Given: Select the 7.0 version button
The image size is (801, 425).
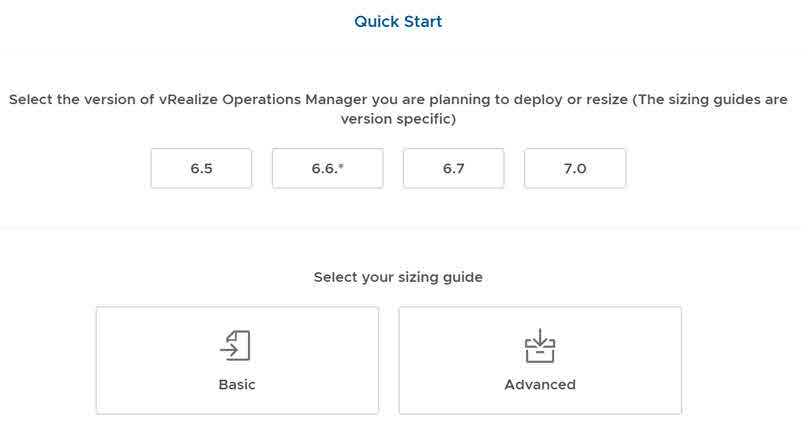Looking at the screenshot, I should point(575,169).
